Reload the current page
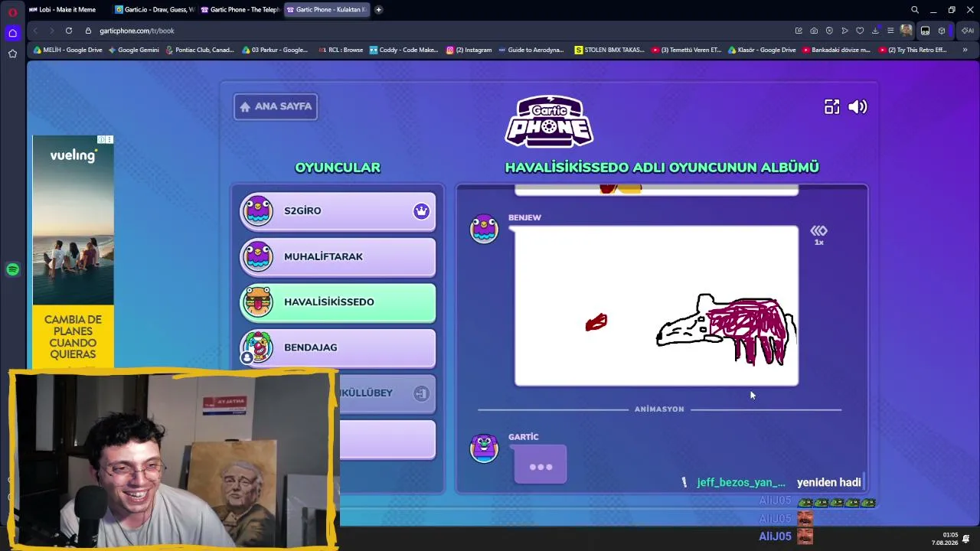 pos(69,31)
